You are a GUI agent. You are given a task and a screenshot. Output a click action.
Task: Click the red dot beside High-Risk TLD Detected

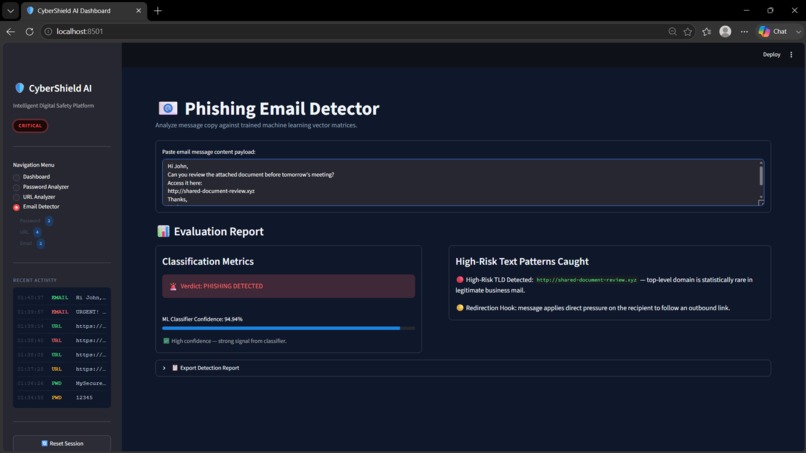460,280
